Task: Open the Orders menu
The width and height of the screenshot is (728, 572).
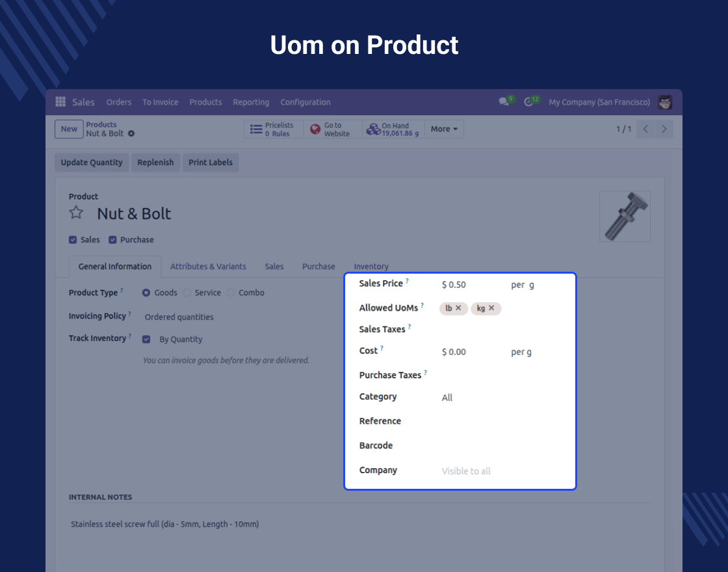Action: (119, 102)
